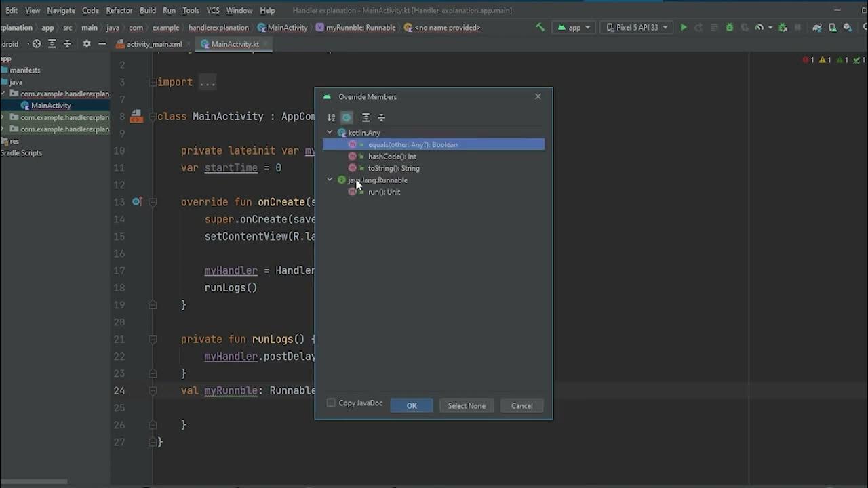Hide the Project panel with minus icon
Image resolution: width=868 pixels, height=488 pixels.
102,43
